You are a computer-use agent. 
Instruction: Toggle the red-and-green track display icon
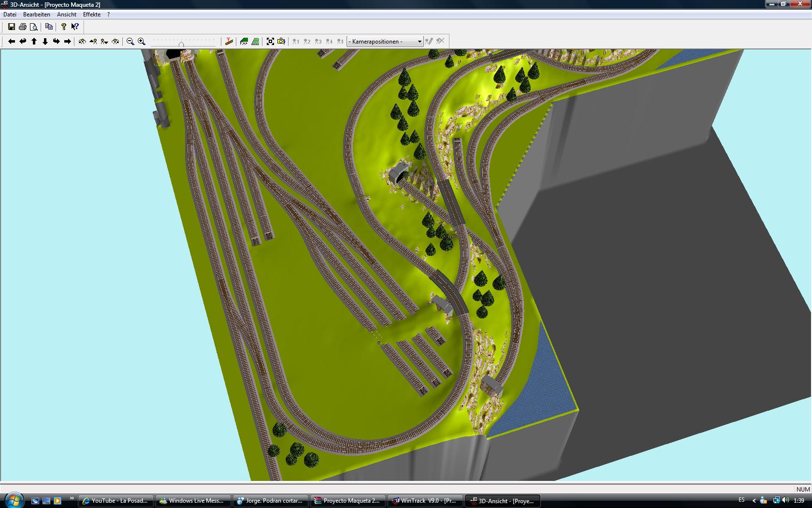(x=229, y=42)
